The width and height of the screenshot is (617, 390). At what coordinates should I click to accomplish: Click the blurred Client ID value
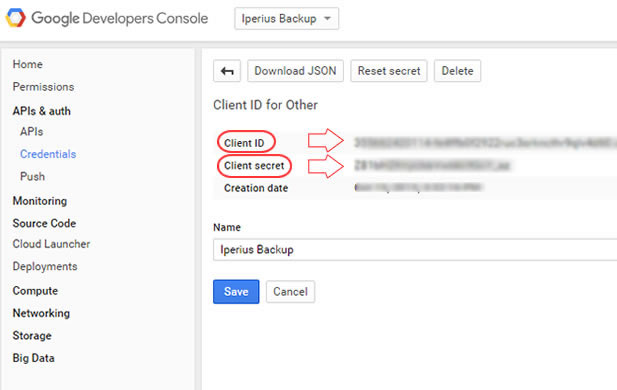pyautogui.click(x=485, y=142)
